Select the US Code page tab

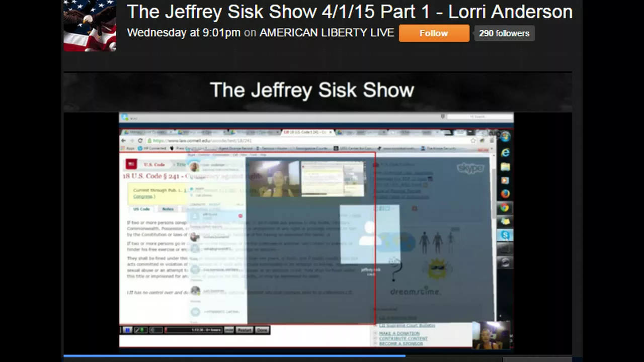(x=141, y=209)
